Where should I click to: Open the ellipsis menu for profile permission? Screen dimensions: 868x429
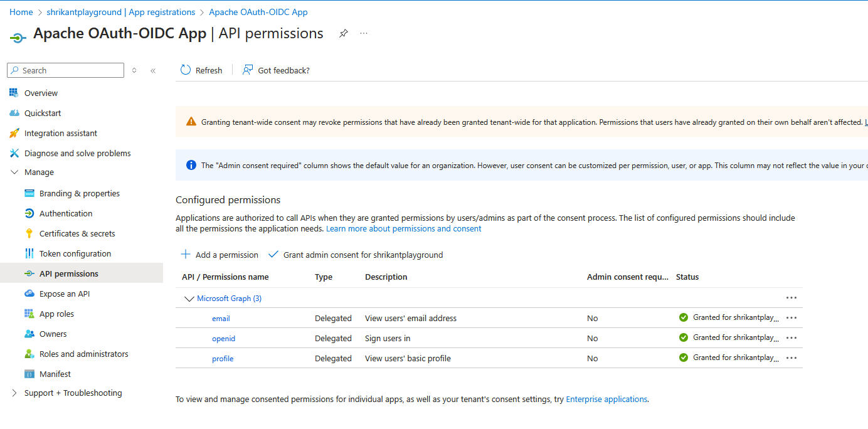(x=791, y=358)
